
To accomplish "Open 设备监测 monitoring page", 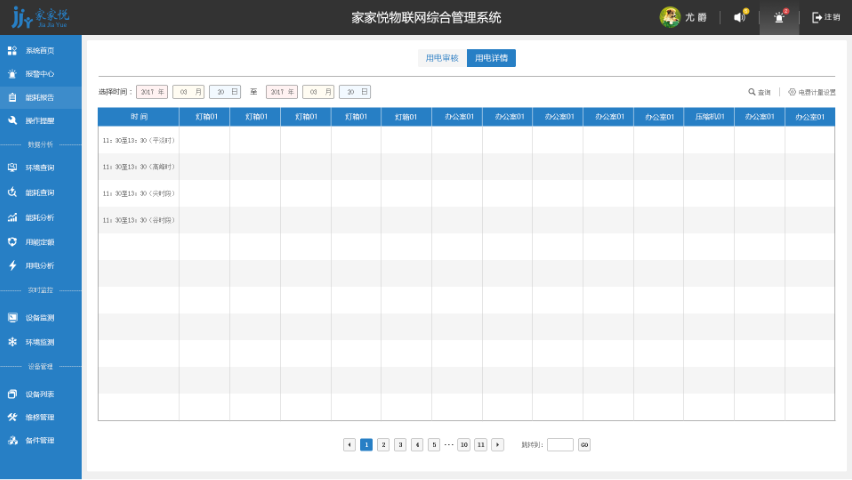I will coord(40,318).
